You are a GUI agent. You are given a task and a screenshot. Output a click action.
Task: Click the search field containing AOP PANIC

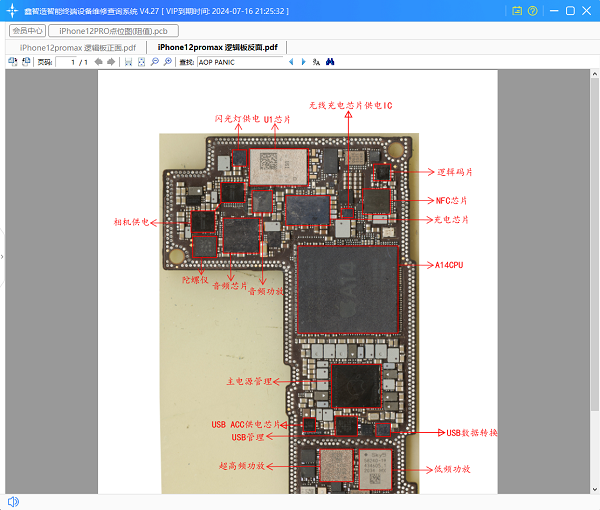coord(240,62)
